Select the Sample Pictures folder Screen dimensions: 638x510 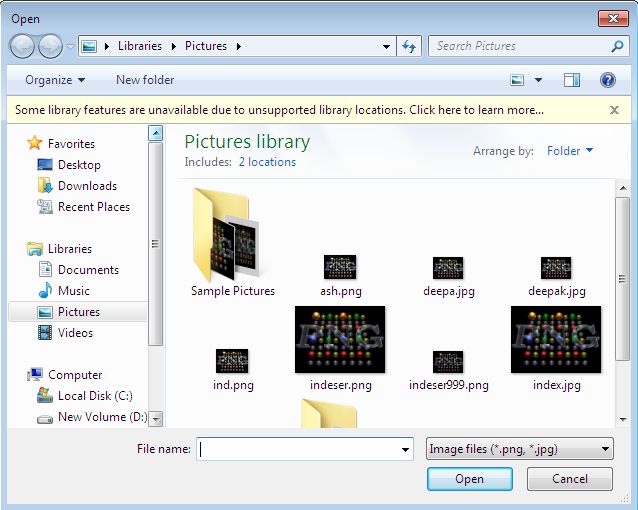pos(233,242)
